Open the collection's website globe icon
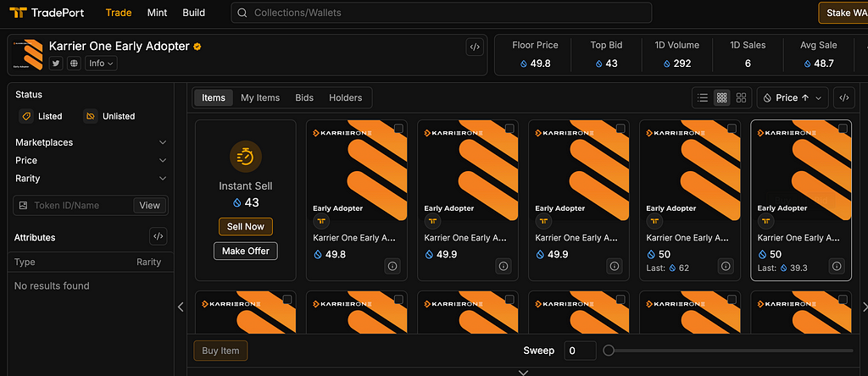Image resolution: width=868 pixels, height=376 pixels. click(74, 64)
